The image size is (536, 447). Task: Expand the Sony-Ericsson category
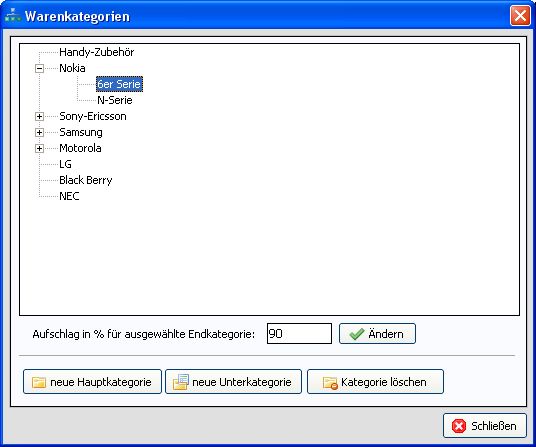[x=39, y=117]
